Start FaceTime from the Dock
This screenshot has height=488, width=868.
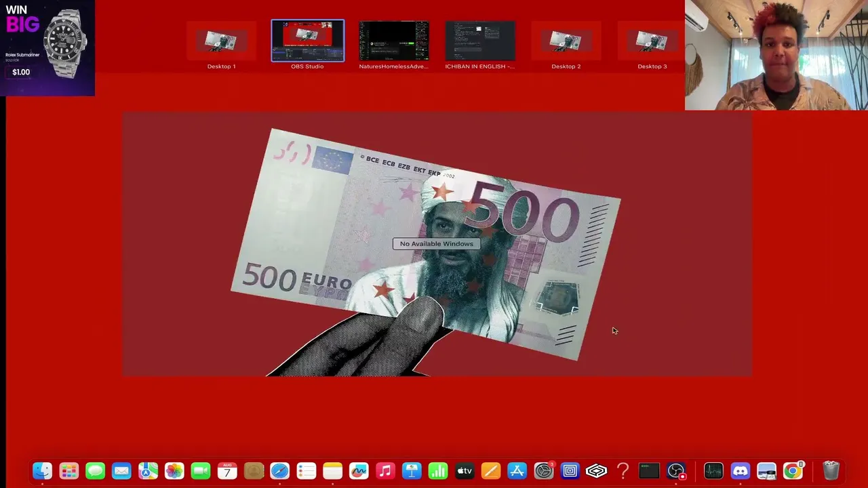[x=201, y=471]
